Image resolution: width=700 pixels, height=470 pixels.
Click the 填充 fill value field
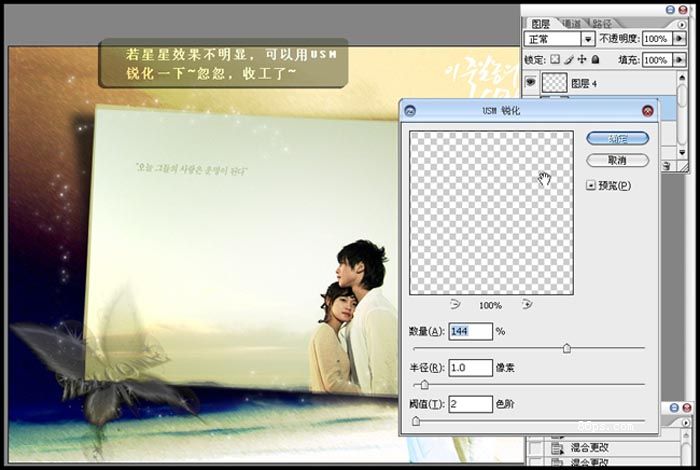[x=657, y=60]
